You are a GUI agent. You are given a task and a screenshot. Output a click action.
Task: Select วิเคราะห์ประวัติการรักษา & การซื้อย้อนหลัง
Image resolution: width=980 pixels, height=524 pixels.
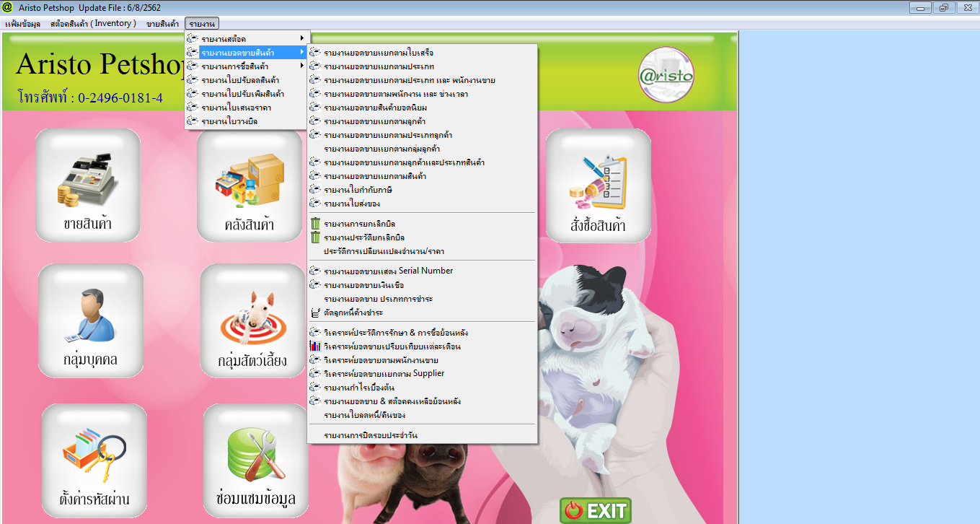[x=422, y=333]
